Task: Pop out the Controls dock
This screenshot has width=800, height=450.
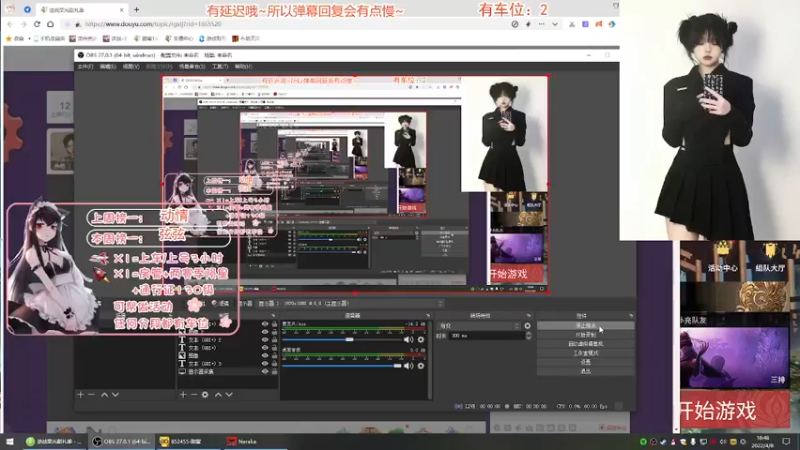Action: 631,316
